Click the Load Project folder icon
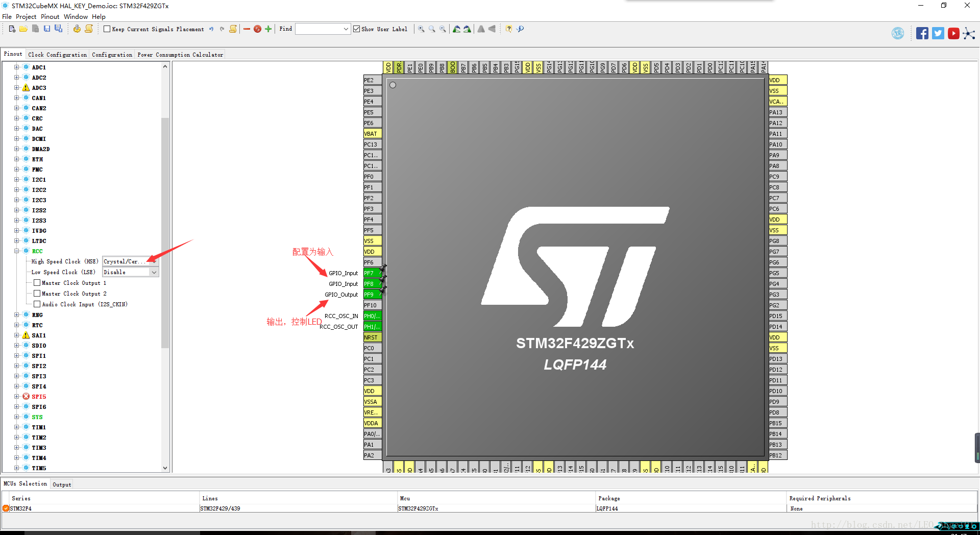980x535 pixels. pyautogui.click(x=23, y=29)
